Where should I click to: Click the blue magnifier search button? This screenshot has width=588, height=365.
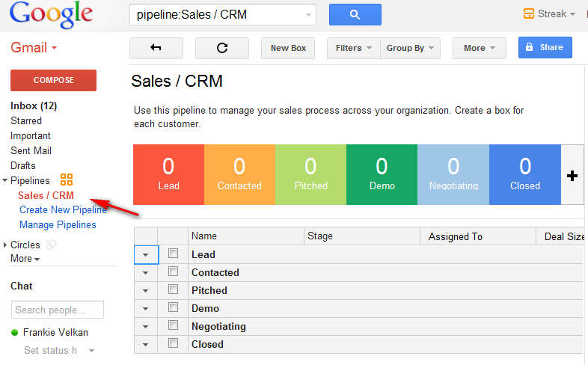[x=355, y=14]
